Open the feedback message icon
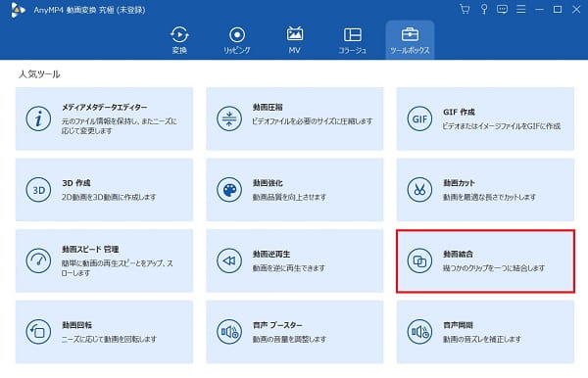This screenshot has height=378, width=588. coord(502,9)
